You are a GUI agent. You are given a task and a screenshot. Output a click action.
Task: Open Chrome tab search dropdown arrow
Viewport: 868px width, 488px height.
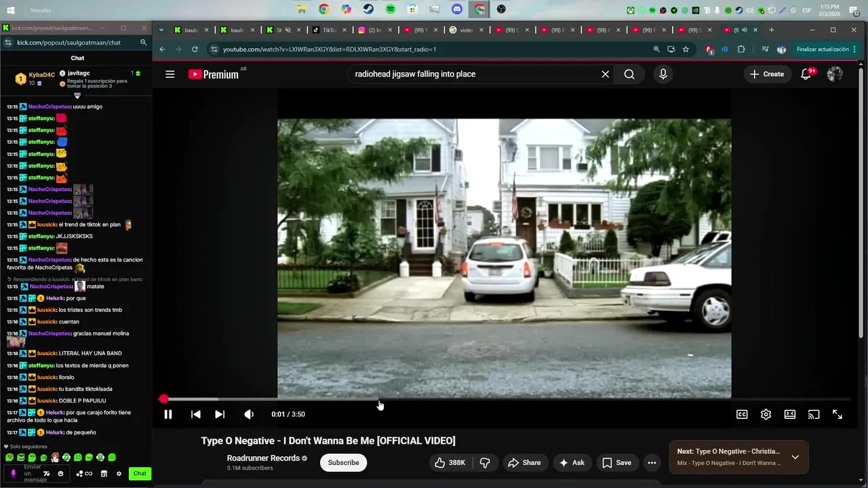[x=161, y=30]
